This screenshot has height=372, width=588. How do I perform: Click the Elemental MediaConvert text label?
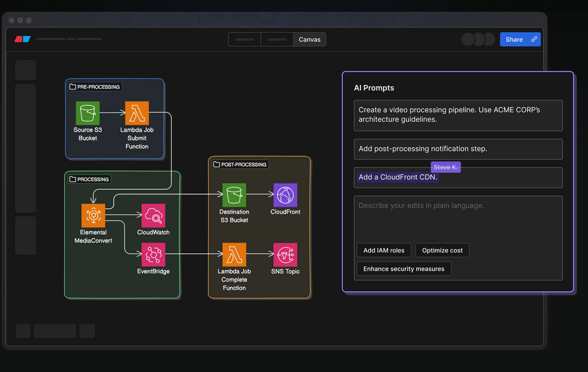[x=93, y=237]
